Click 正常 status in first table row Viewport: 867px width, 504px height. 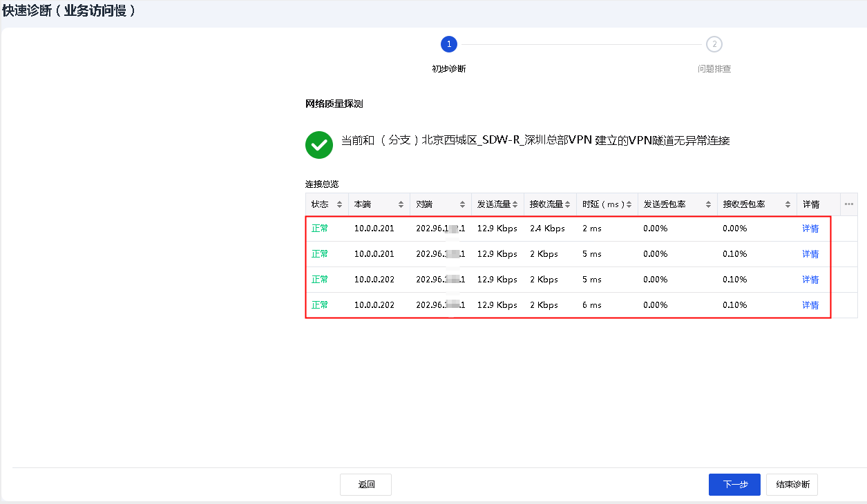[320, 229]
